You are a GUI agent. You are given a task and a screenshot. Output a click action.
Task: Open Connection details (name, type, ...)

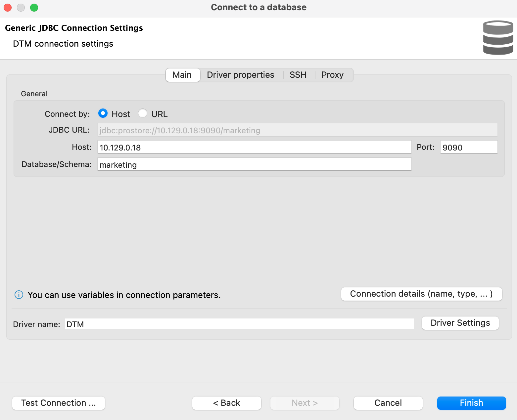coord(421,294)
